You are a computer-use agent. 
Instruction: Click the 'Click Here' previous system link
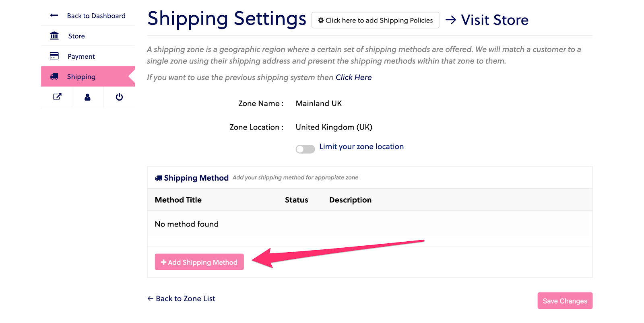pos(353,77)
